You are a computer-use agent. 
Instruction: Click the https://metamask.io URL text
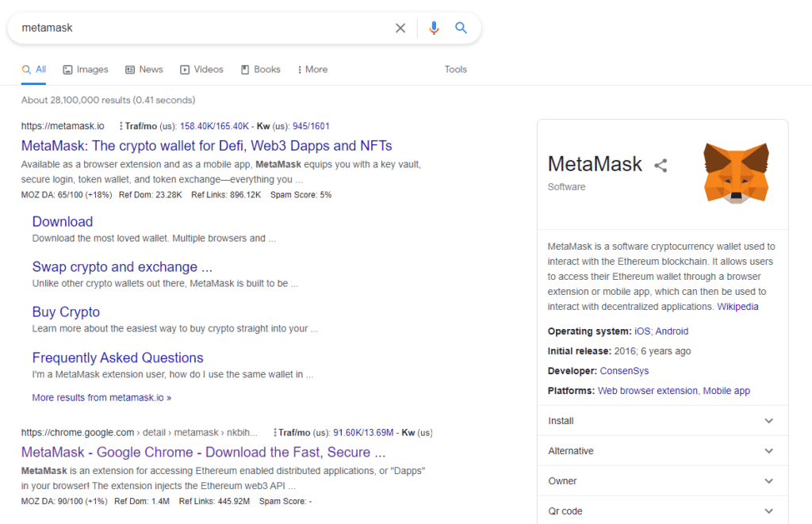(x=63, y=126)
